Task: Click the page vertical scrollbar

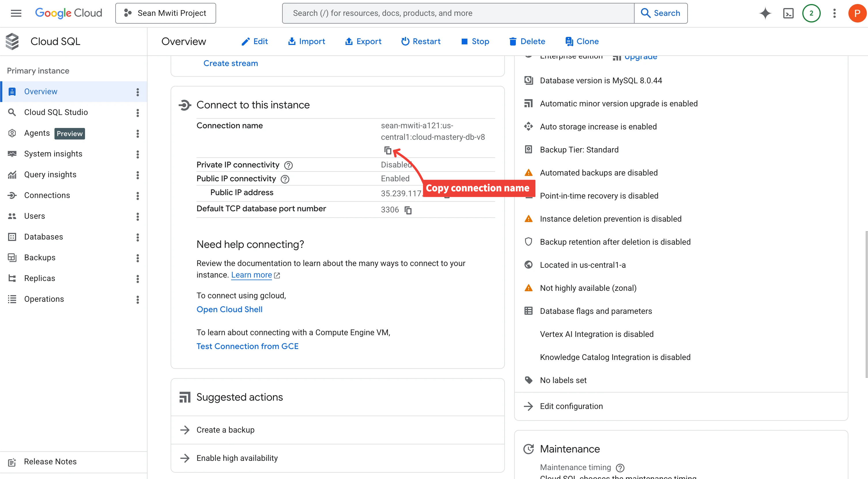Action: (866, 305)
